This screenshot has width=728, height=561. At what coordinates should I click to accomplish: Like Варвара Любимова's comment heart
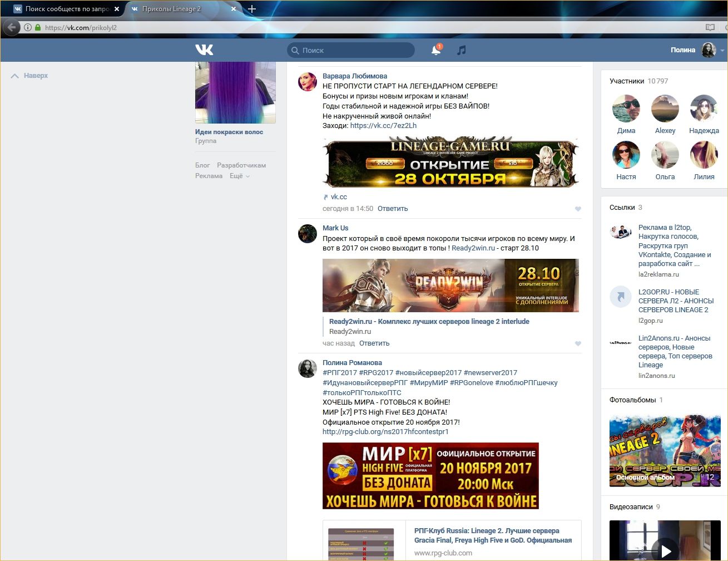point(578,209)
